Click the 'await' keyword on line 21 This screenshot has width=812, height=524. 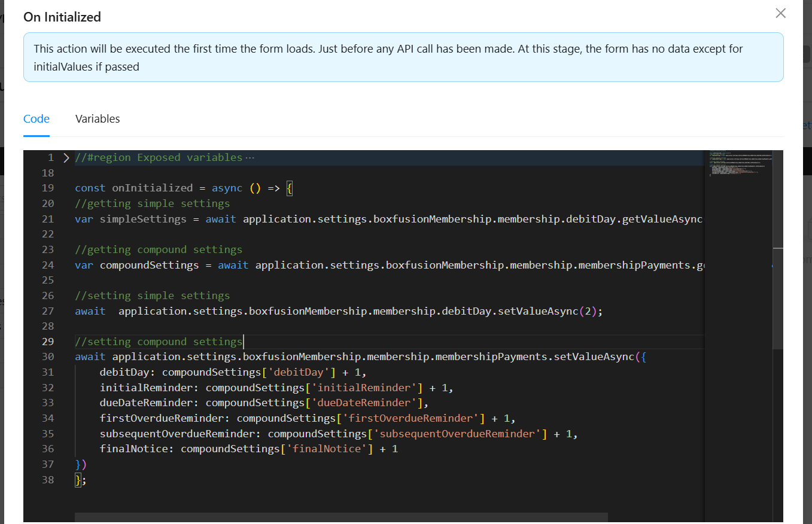[221, 219]
